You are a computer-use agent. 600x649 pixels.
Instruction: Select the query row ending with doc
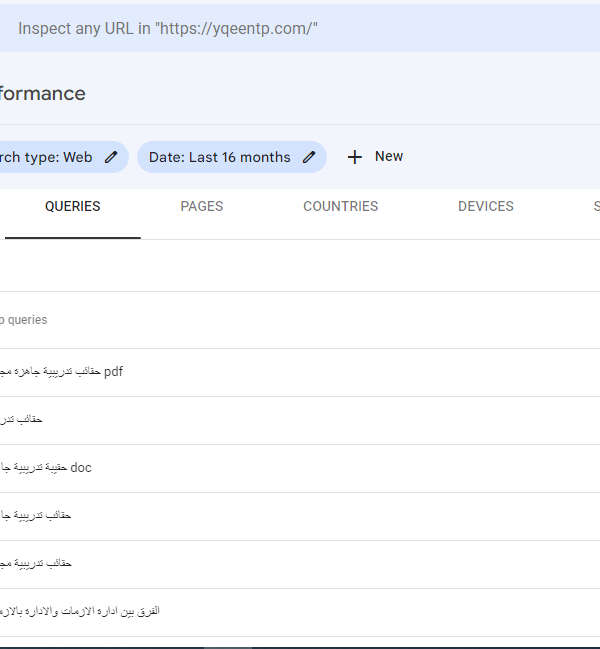pyautogui.click(x=300, y=469)
